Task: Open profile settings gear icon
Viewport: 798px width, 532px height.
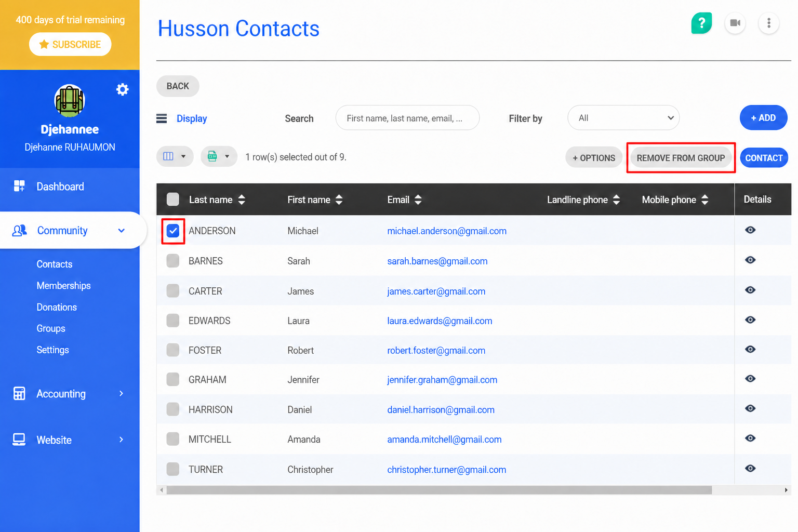Action: 122,89
